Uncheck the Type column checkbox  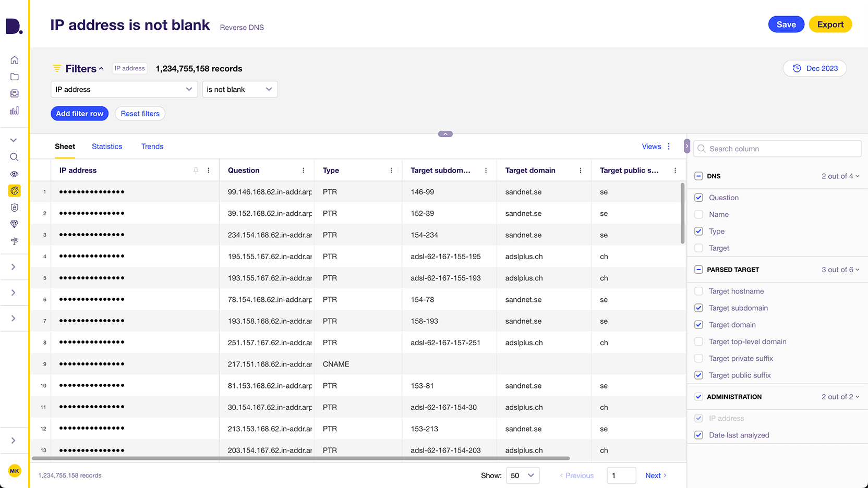click(x=699, y=231)
